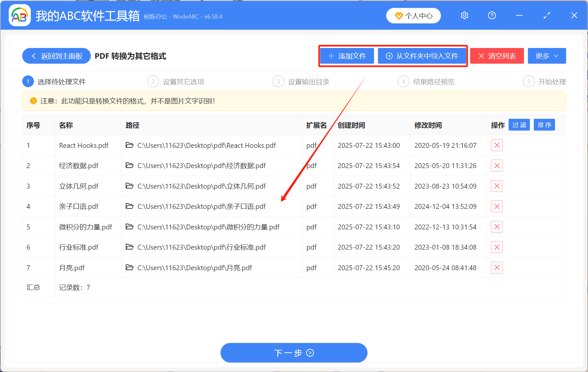Click the 记录数: 7 summary text
The width and height of the screenshot is (588, 372).
coord(74,287)
